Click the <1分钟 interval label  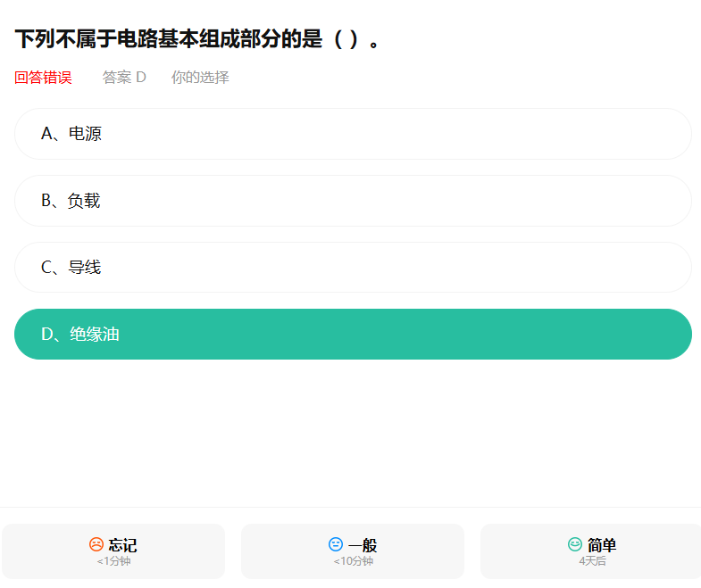coord(113,561)
